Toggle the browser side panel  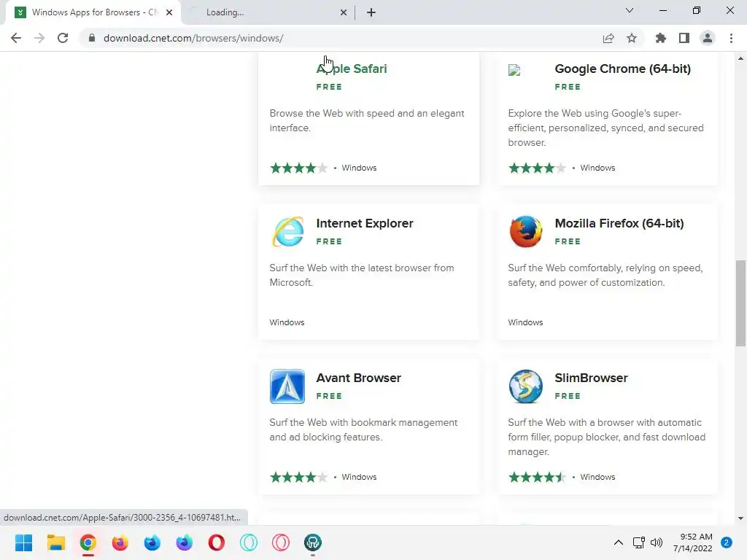[x=684, y=38]
